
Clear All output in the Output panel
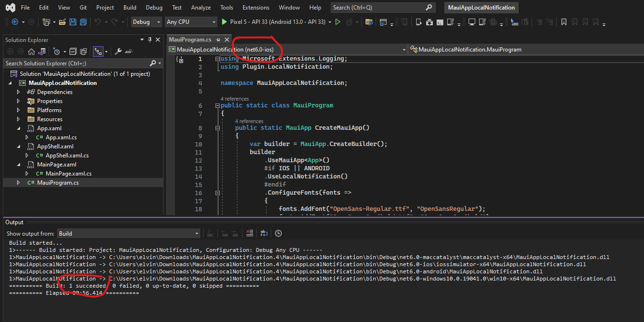[x=249, y=233]
